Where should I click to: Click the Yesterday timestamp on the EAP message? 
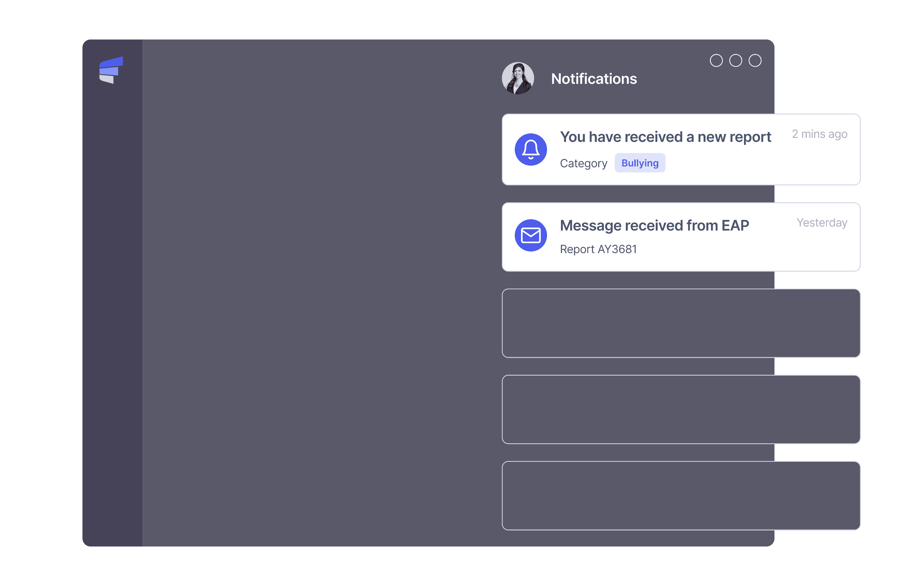pyautogui.click(x=822, y=223)
